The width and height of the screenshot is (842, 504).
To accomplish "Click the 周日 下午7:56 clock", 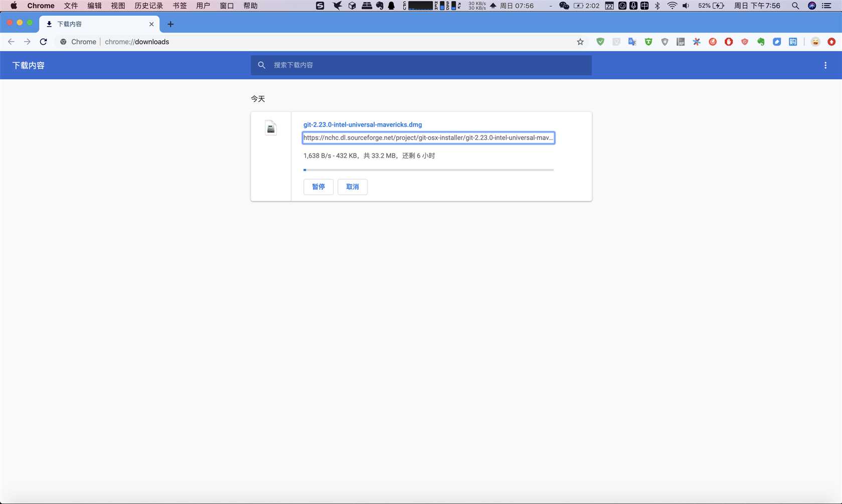I will pos(757,6).
